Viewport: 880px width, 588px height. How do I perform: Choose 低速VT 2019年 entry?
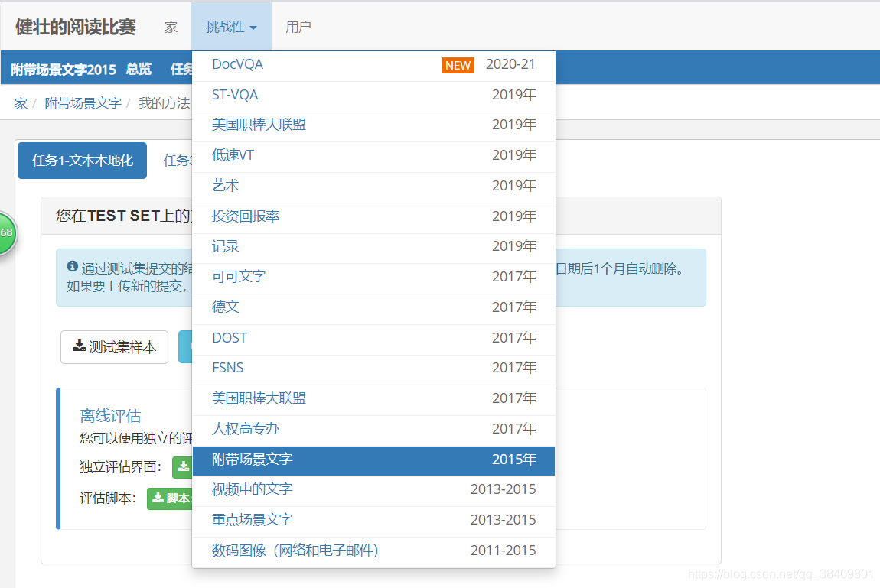coord(373,155)
